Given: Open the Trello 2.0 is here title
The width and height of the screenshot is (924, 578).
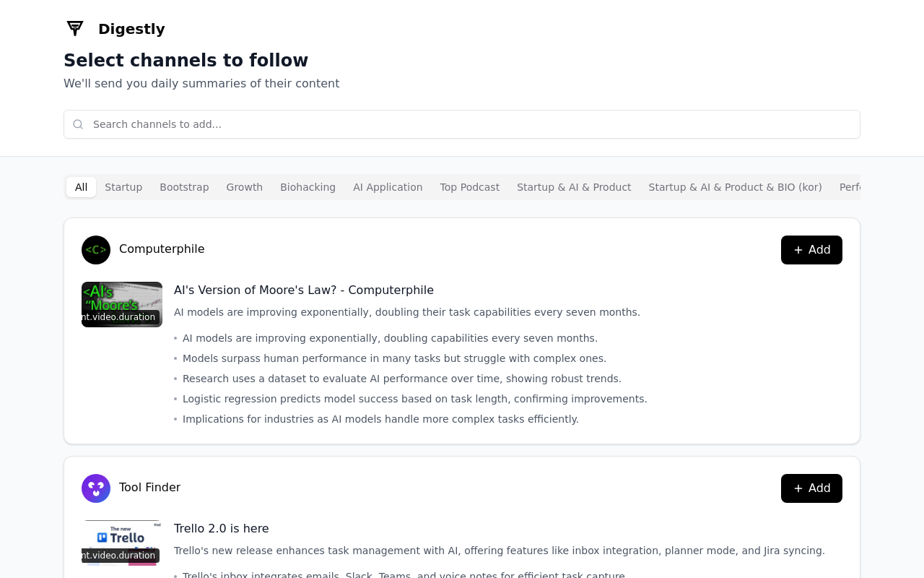Looking at the screenshot, I should click(x=222, y=529).
